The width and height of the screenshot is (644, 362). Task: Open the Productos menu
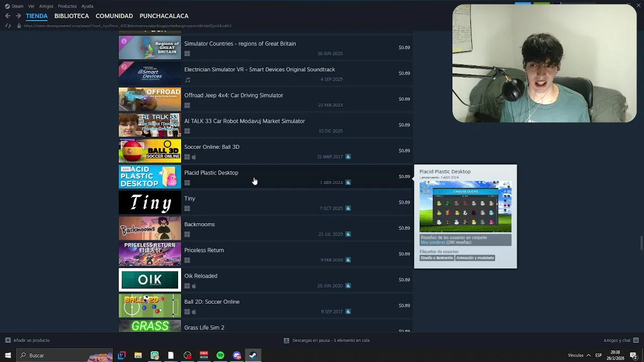coord(67,6)
